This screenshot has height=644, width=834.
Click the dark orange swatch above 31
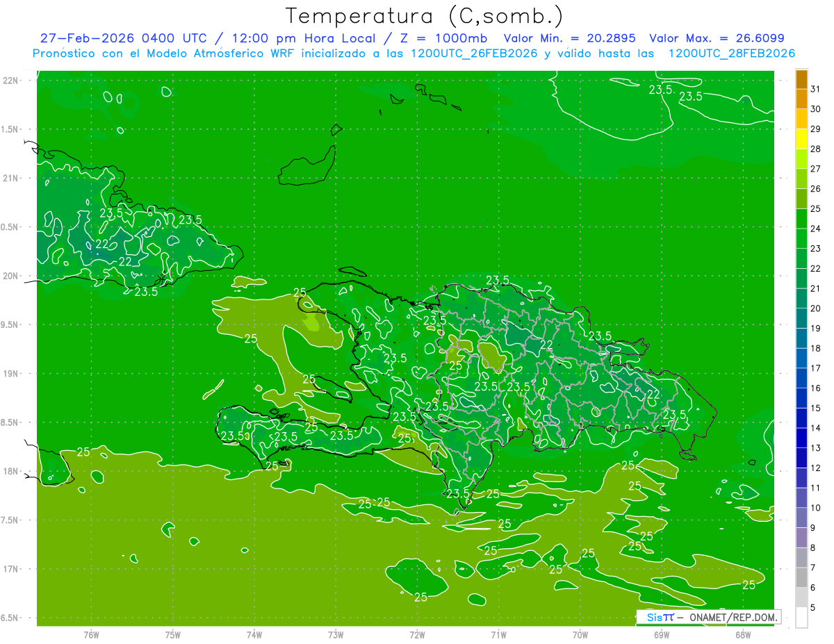[801, 79]
